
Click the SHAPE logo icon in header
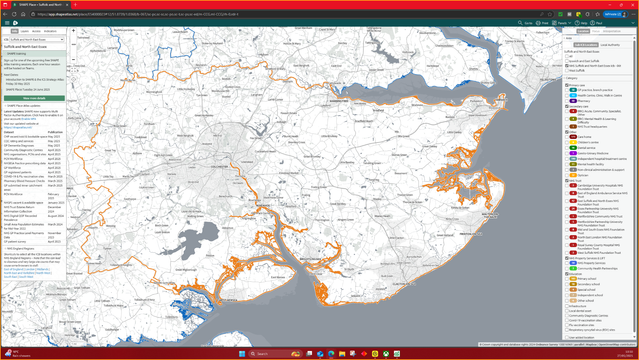[x=15, y=23]
